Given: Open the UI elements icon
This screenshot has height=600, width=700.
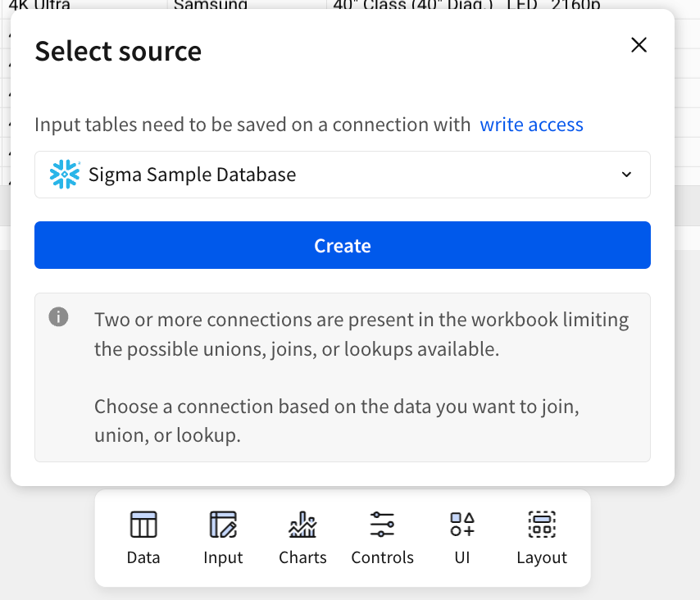Looking at the screenshot, I should tap(462, 525).
